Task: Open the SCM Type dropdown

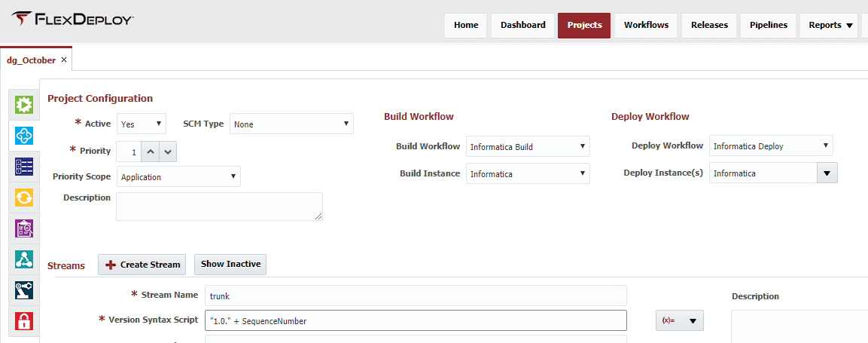Action: tap(292, 124)
